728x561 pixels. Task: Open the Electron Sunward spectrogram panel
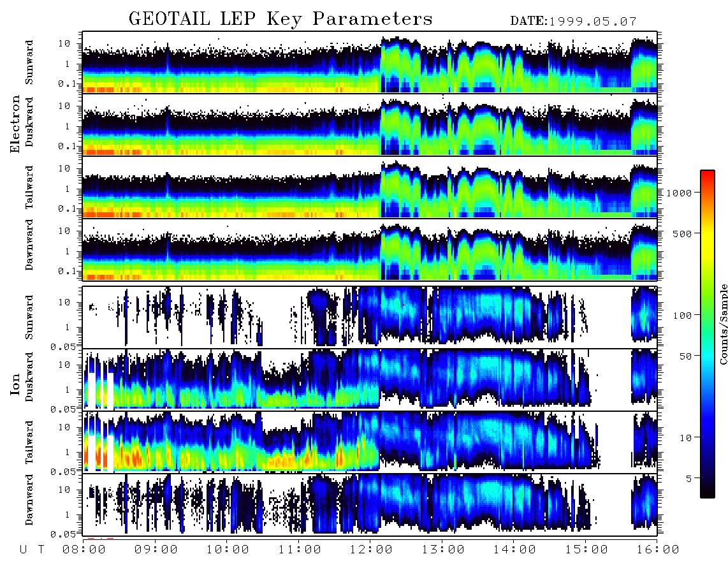coord(370,62)
